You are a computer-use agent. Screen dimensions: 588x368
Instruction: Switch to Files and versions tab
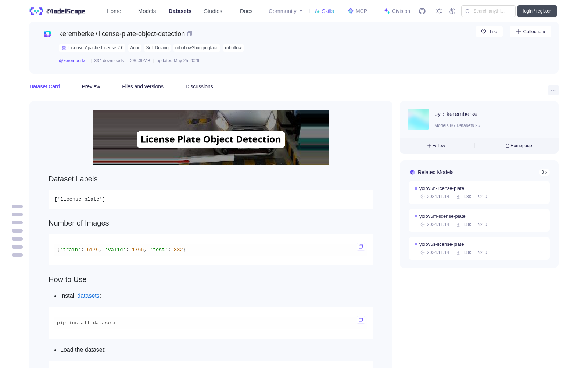click(x=143, y=86)
